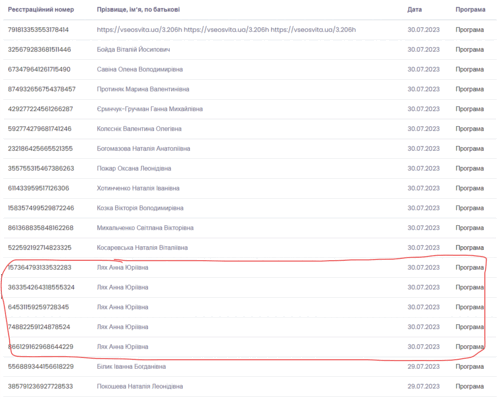Click the 'Програма' column header

pos(470,10)
